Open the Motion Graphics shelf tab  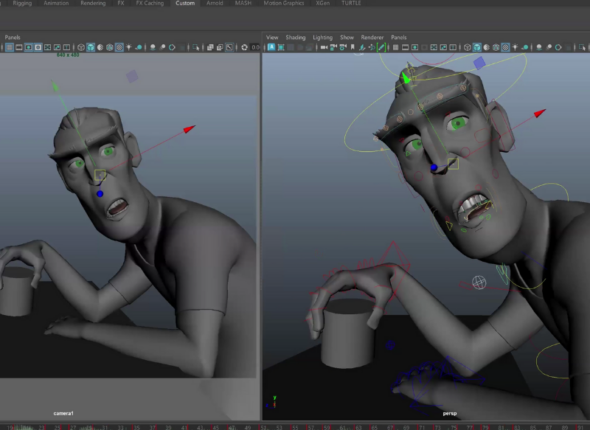tap(284, 3)
